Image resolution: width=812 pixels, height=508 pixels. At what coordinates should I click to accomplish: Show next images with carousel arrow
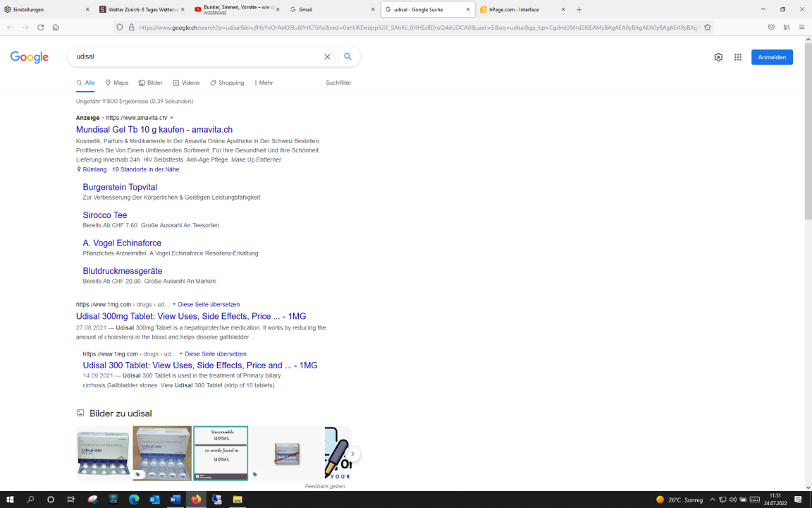click(352, 454)
